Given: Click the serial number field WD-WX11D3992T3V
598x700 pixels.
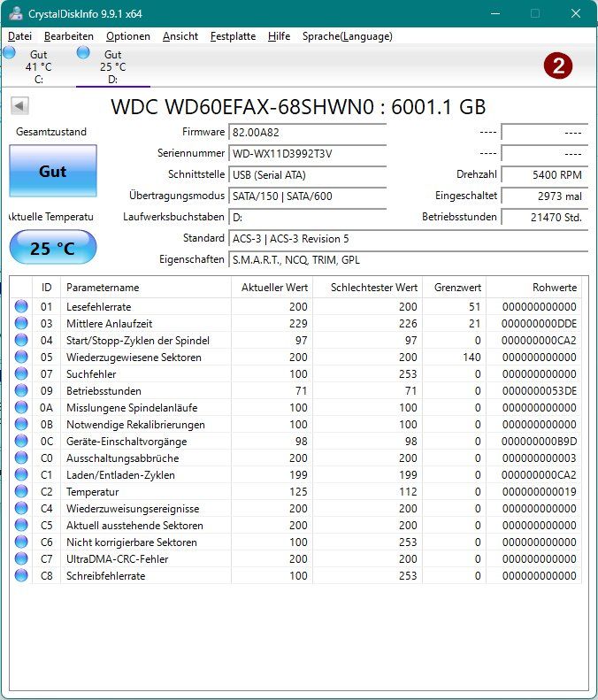Looking at the screenshot, I should coord(308,154).
